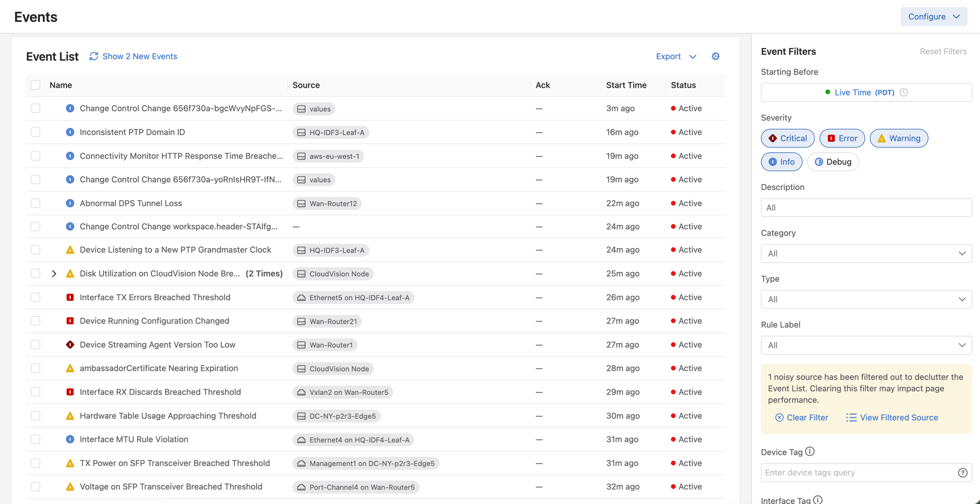Click the HQ-IDF3-Leaf-A source for Inconsistent PTP
Viewport: 980px width, 504px height.
[x=331, y=132]
